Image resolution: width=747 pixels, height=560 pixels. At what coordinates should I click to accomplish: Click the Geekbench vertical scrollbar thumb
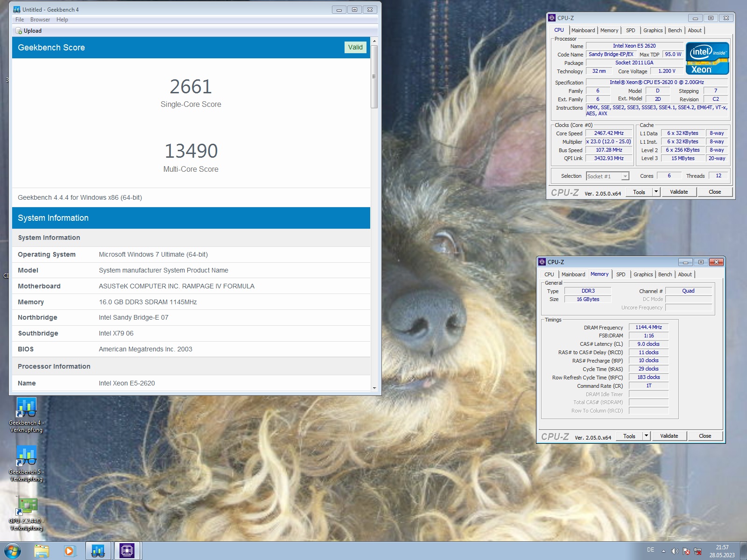click(374, 77)
